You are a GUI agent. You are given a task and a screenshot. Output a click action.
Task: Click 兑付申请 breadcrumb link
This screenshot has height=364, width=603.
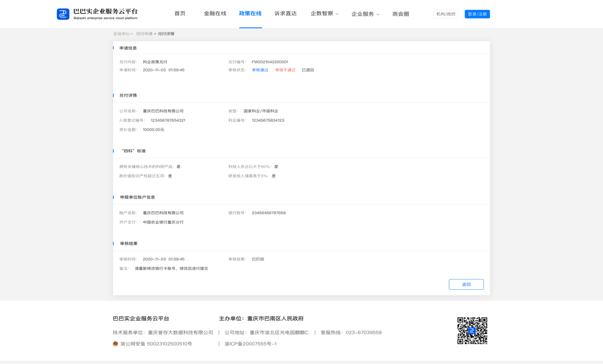click(x=144, y=34)
